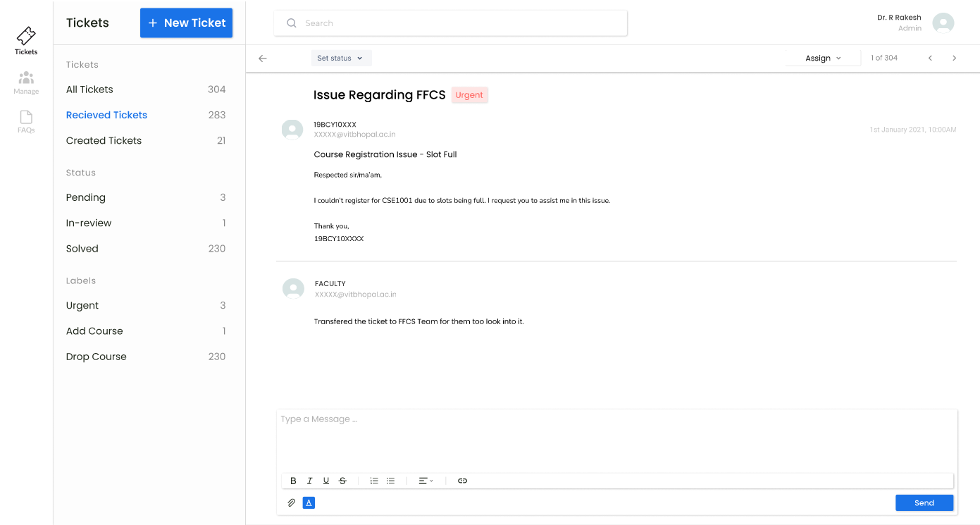Screen dimensions: 980x525
Task: Insert a numbered list
Action: (x=374, y=481)
